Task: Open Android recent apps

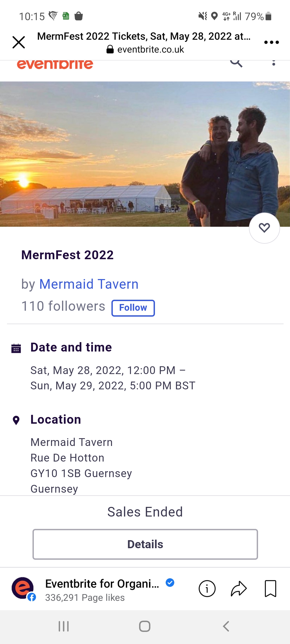Action: [x=64, y=627]
